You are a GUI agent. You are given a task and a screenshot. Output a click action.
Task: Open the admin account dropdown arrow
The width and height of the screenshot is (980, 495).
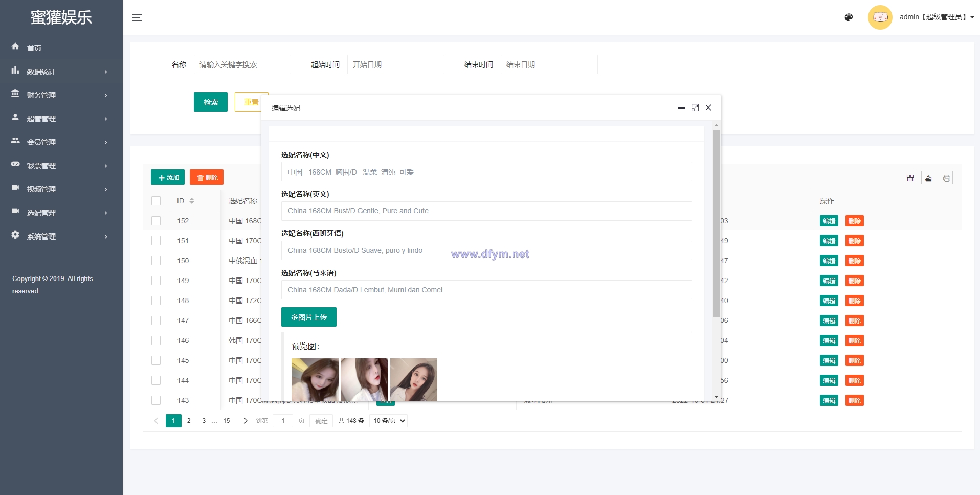pos(972,17)
